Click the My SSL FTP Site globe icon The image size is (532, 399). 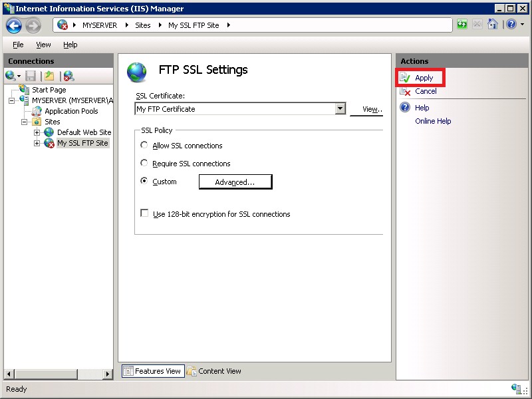point(49,143)
